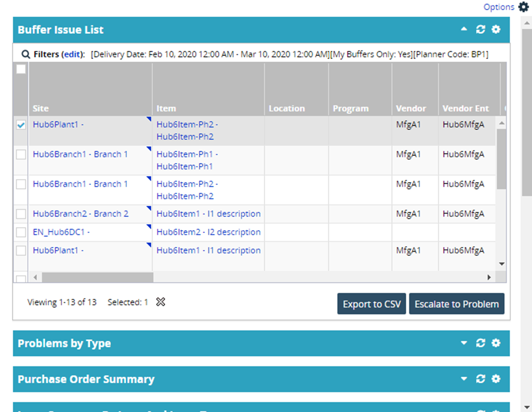The height and width of the screenshot is (412, 532).
Task: Uncheck the first Hub6Plant1 row with Hub6Item-Ph2
Action: pyautogui.click(x=21, y=125)
